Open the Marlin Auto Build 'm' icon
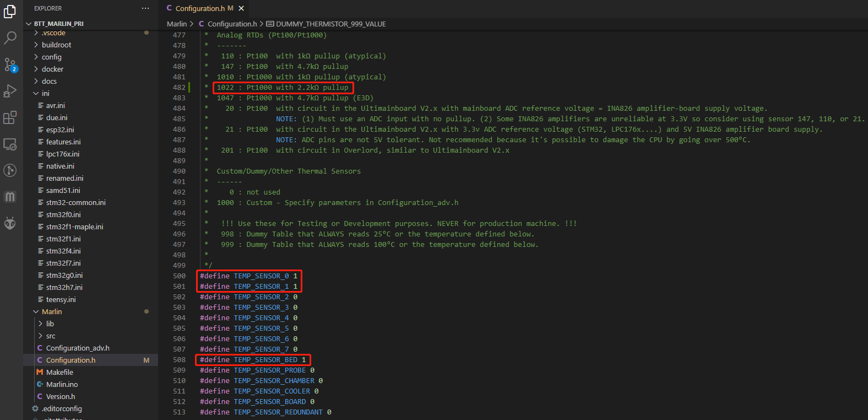 [10, 197]
